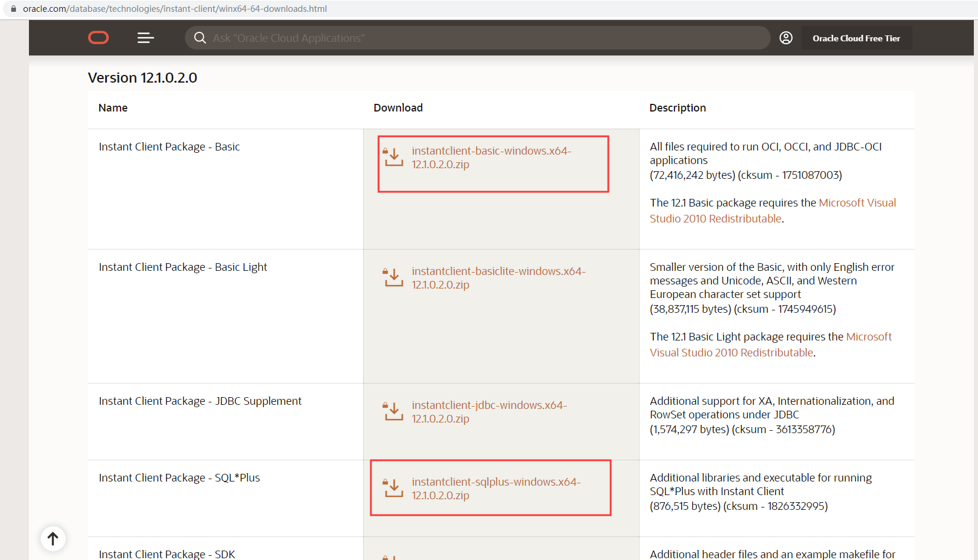Select Instant Client Package - Basic Light text

coord(182,267)
